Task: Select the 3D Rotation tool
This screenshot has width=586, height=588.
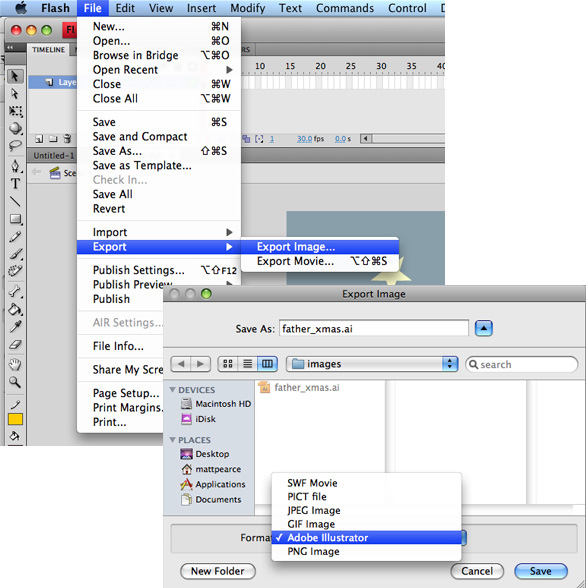Action: 15,129
